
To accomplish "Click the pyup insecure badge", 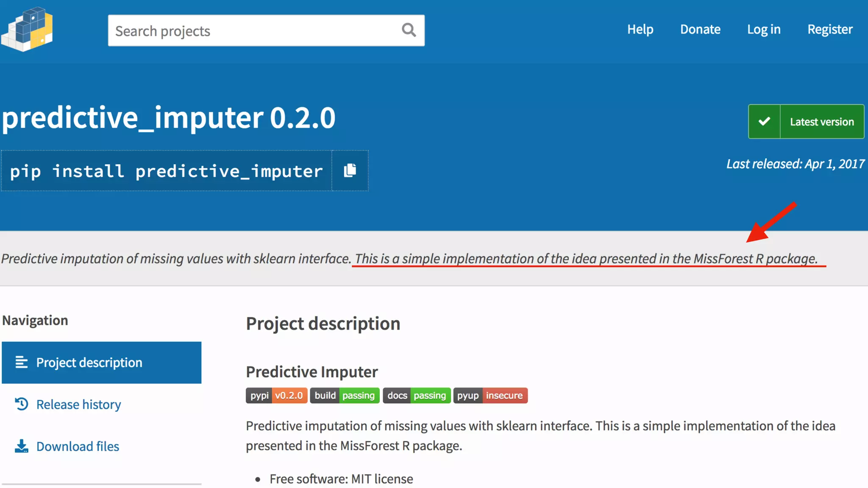I will click(x=490, y=395).
